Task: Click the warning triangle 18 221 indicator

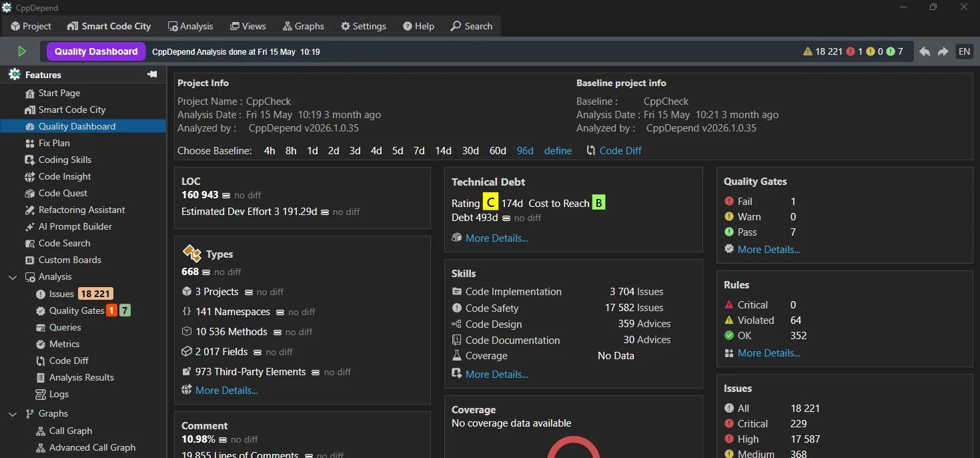Action: [823, 51]
